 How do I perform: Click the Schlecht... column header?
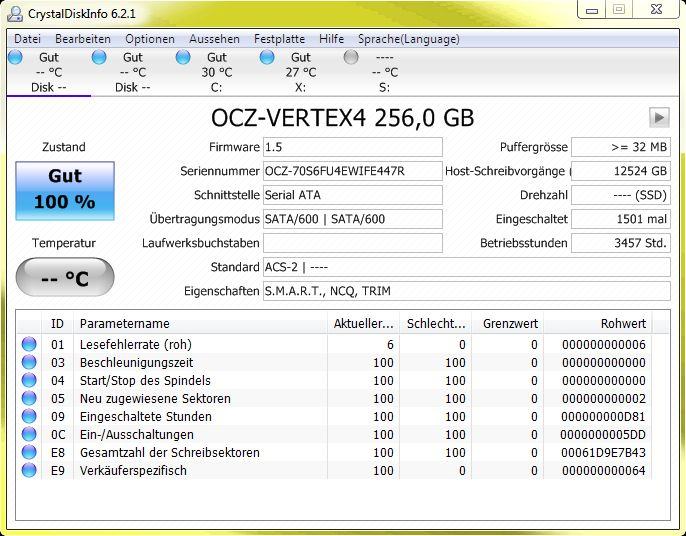point(435,324)
